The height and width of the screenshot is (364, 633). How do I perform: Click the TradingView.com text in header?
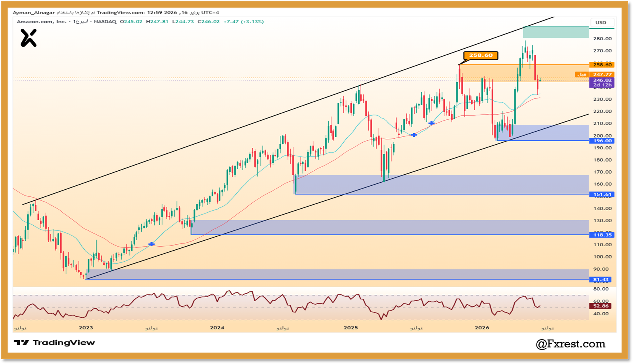tap(120, 13)
